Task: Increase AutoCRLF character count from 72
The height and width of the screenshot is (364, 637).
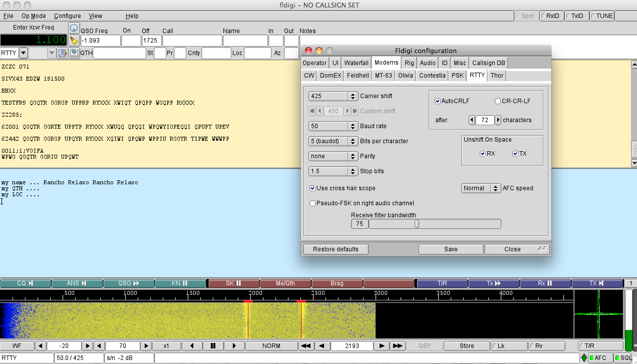Action: (498, 120)
